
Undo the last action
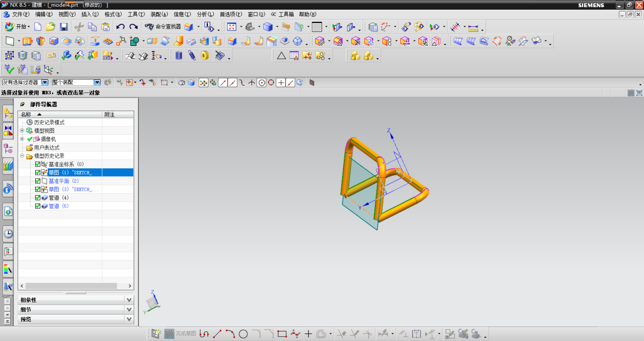120,27
